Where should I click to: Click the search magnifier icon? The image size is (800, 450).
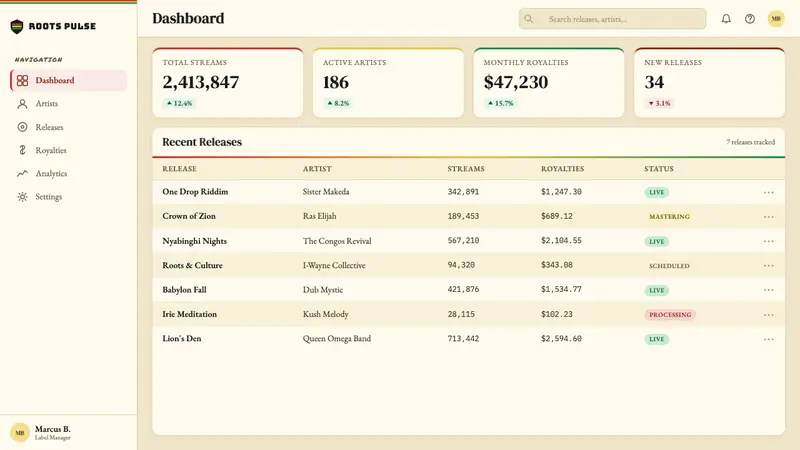[529, 19]
